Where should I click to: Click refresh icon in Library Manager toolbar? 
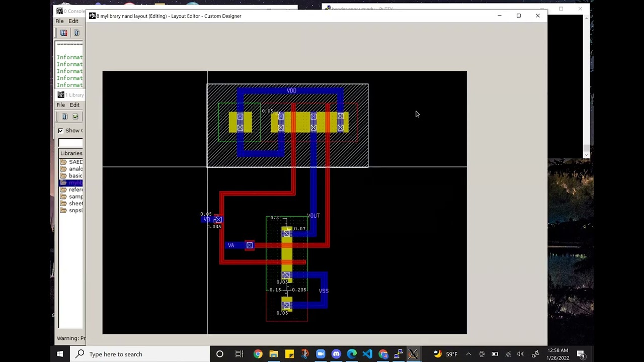75,117
